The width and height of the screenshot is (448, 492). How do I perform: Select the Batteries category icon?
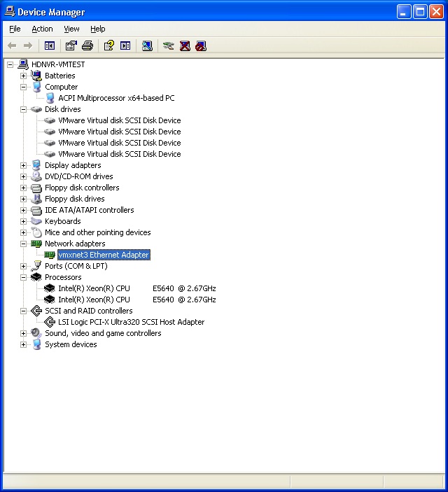coord(36,76)
